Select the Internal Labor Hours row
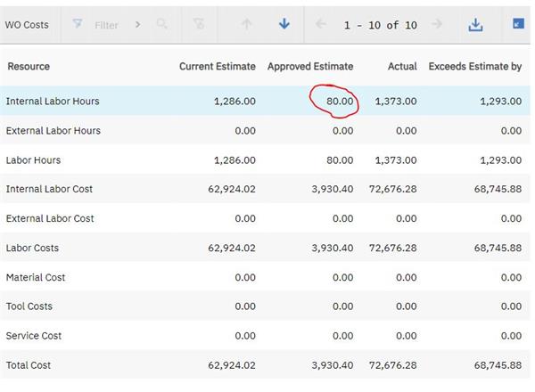Image resolution: width=535 pixels, height=392 pixels. tap(53, 102)
